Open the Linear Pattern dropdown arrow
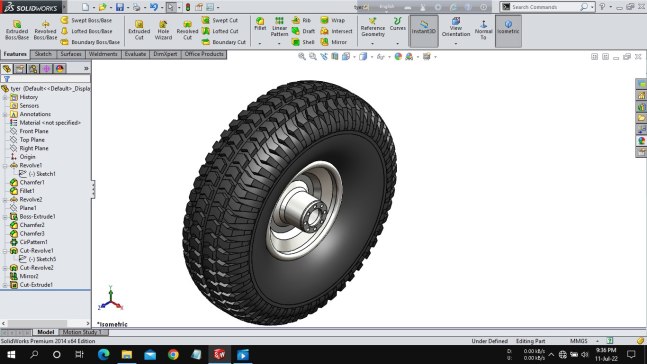Image resolution: width=647 pixels, height=364 pixels. (279, 43)
